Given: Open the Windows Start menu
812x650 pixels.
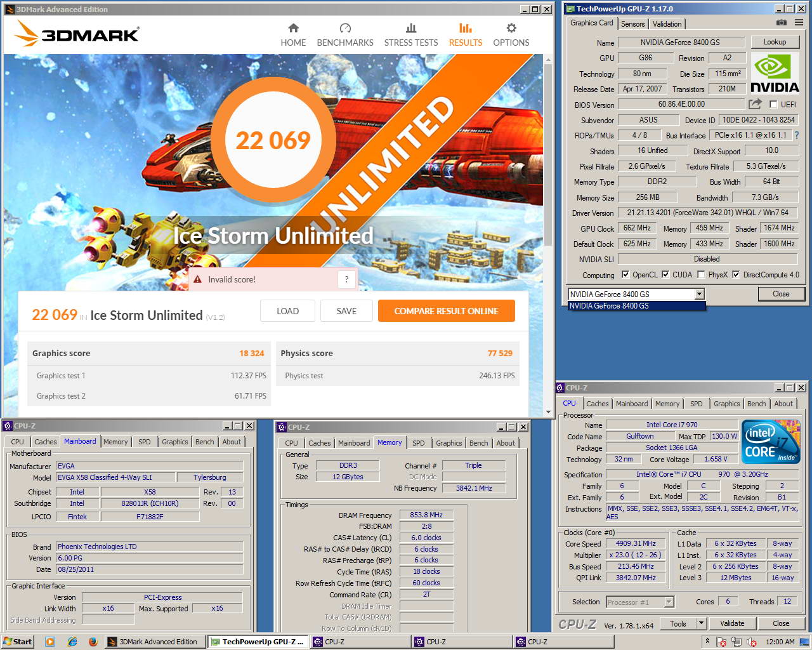Looking at the screenshot, I should point(18,642).
